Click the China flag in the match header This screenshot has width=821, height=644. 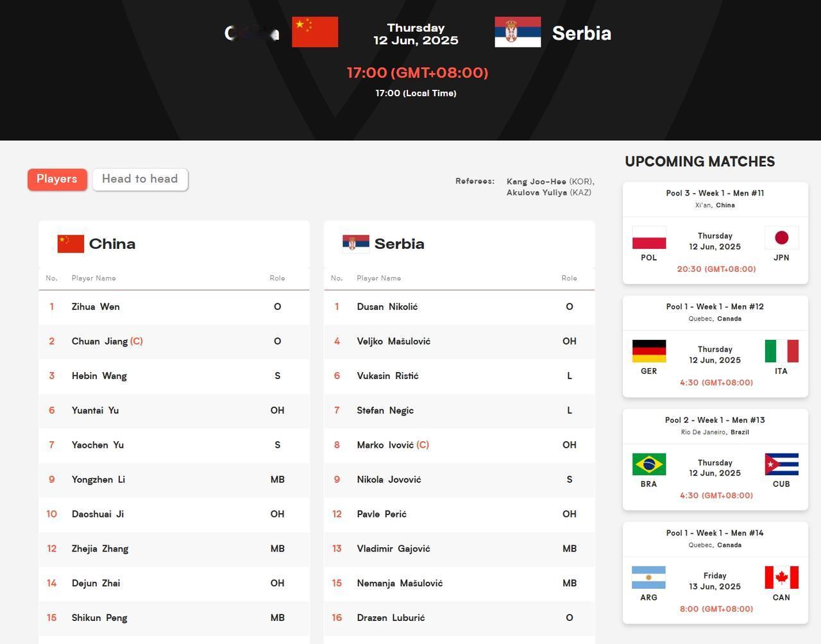(x=315, y=32)
